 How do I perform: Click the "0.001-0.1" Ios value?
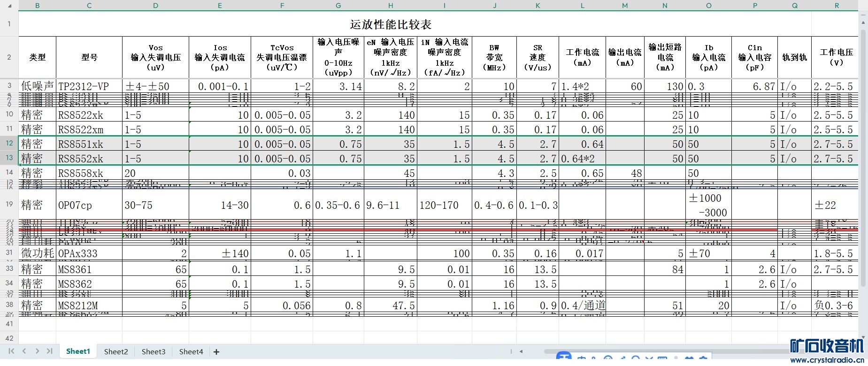pyautogui.click(x=220, y=86)
